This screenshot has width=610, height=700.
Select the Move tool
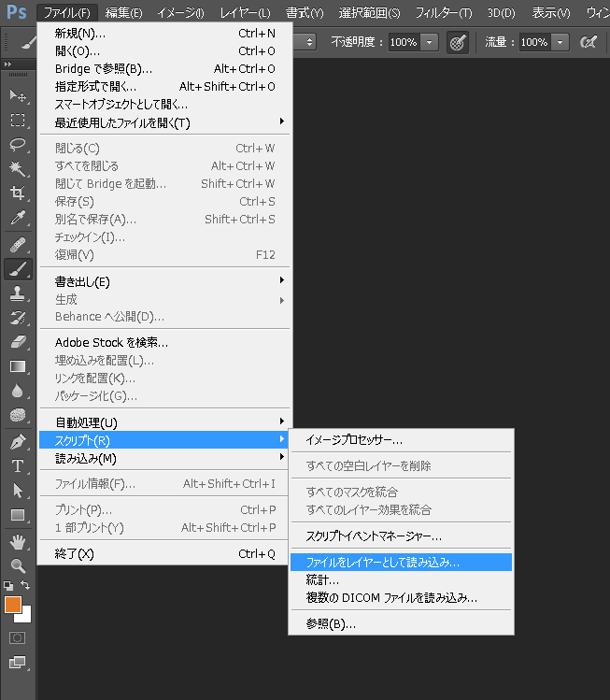click(x=18, y=95)
